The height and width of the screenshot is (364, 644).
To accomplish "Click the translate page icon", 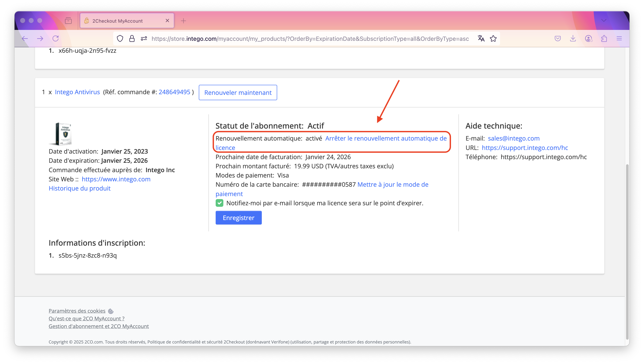I will point(481,38).
